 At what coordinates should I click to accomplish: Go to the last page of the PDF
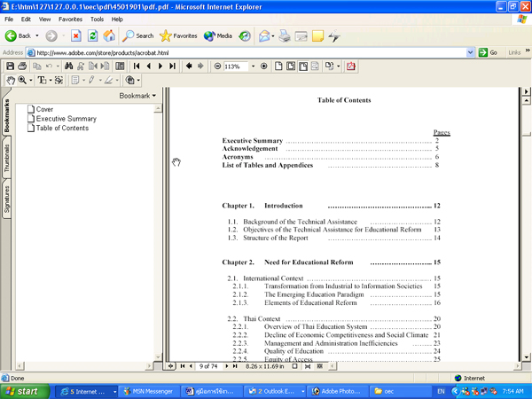point(171,66)
